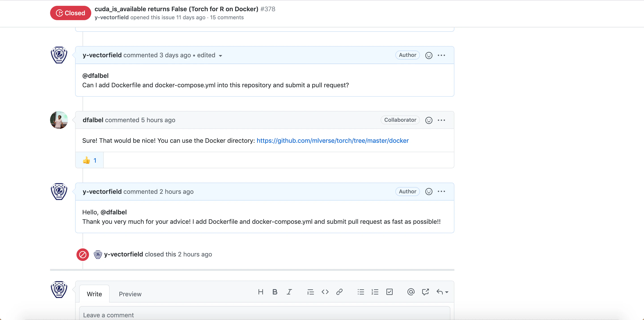Viewport: 644px width, 320px height.
Task: Insert a numbered list in comment
Action: [375, 292]
